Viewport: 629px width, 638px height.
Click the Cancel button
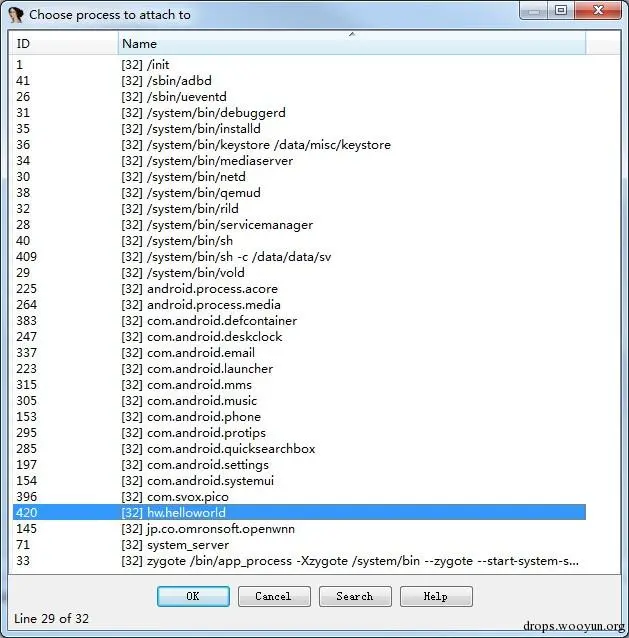(x=274, y=596)
